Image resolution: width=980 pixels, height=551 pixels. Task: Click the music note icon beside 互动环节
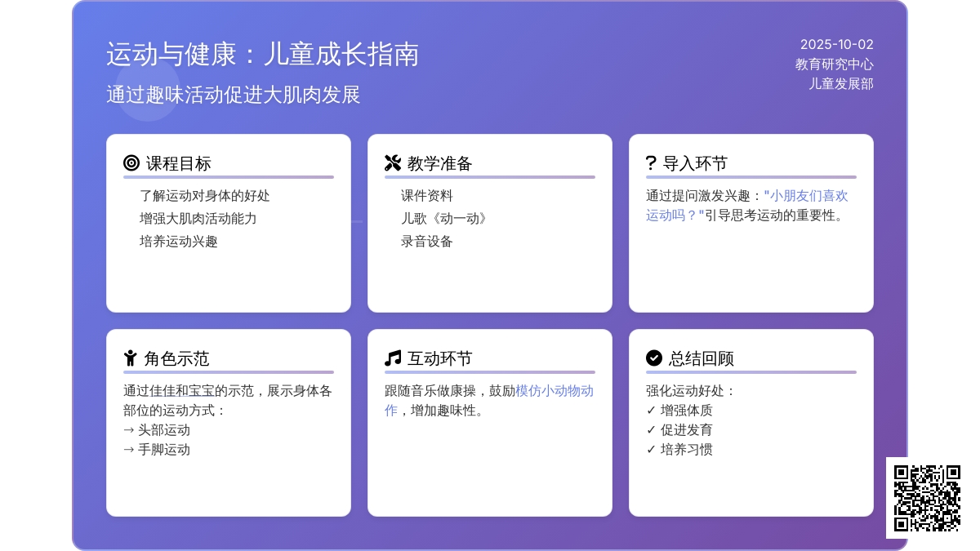tap(393, 358)
